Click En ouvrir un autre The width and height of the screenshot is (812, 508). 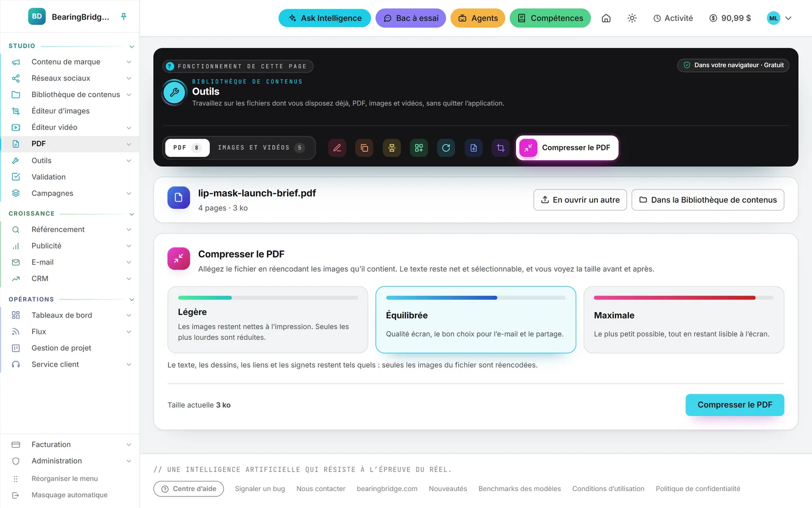580,200
